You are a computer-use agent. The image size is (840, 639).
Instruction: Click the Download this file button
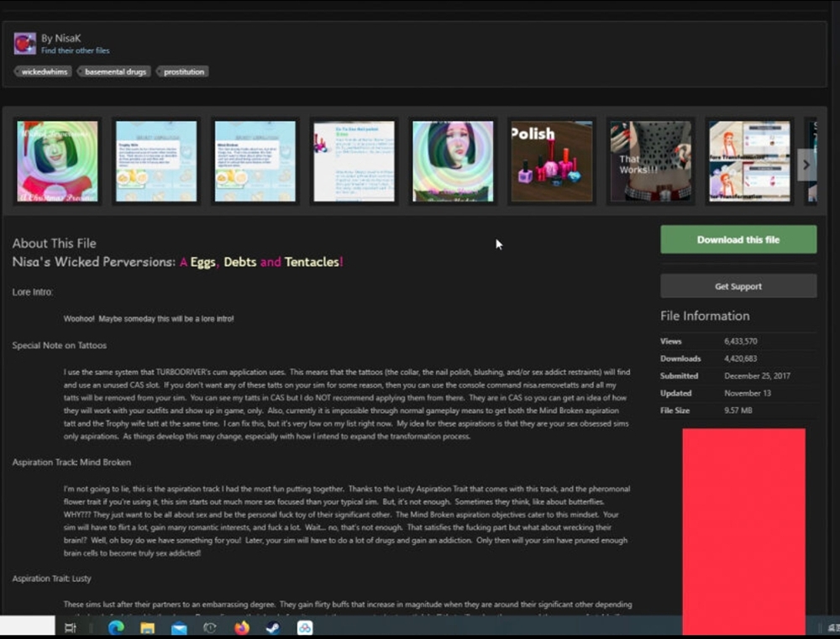738,239
